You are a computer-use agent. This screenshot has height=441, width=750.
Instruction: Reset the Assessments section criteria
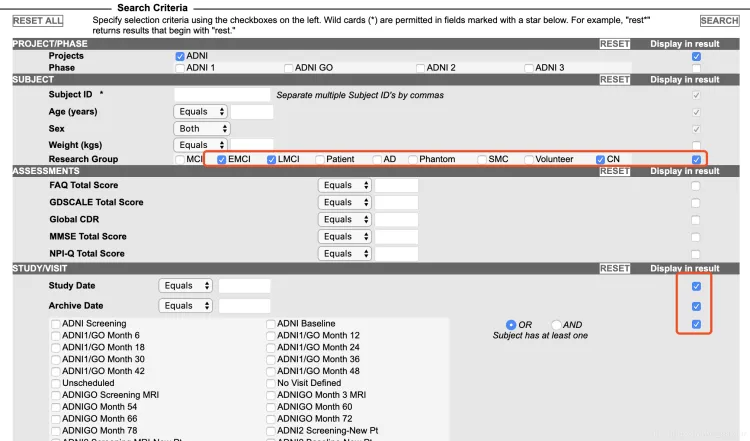(614, 171)
